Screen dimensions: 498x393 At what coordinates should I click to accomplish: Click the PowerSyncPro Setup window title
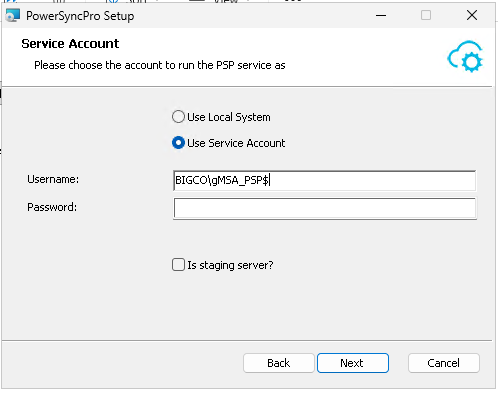click(80, 16)
